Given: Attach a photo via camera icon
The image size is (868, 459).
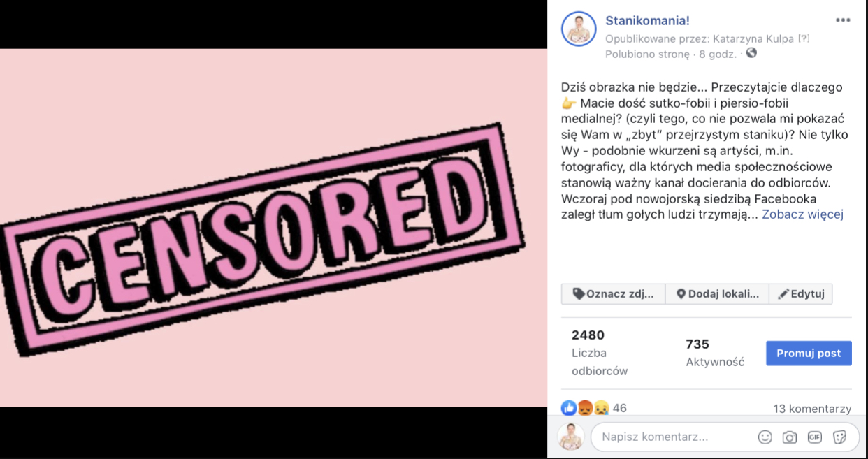Looking at the screenshot, I should coord(790,437).
